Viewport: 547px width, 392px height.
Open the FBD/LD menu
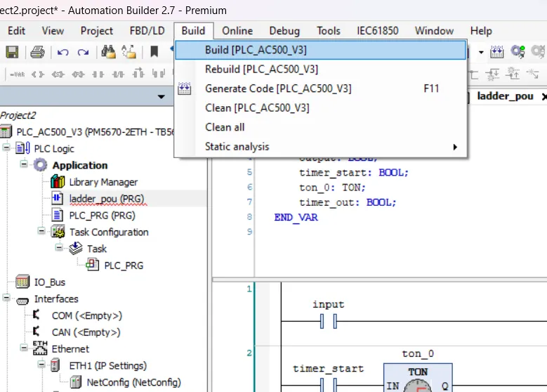tap(147, 31)
